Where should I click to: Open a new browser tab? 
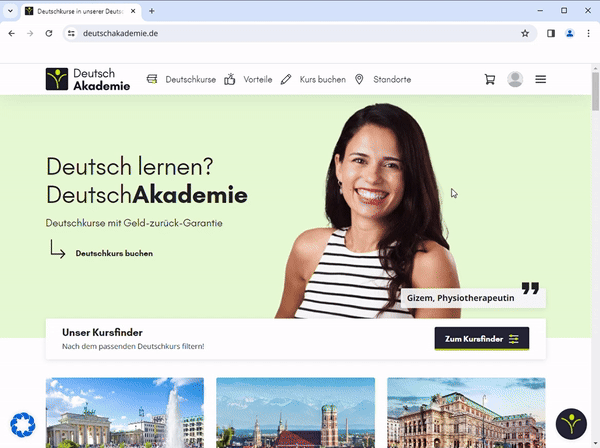point(152,11)
